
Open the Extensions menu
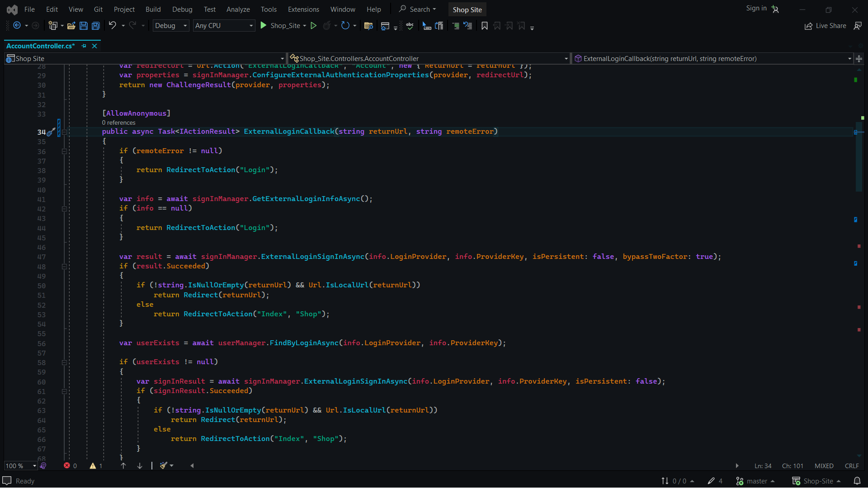(x=303, y=9)
